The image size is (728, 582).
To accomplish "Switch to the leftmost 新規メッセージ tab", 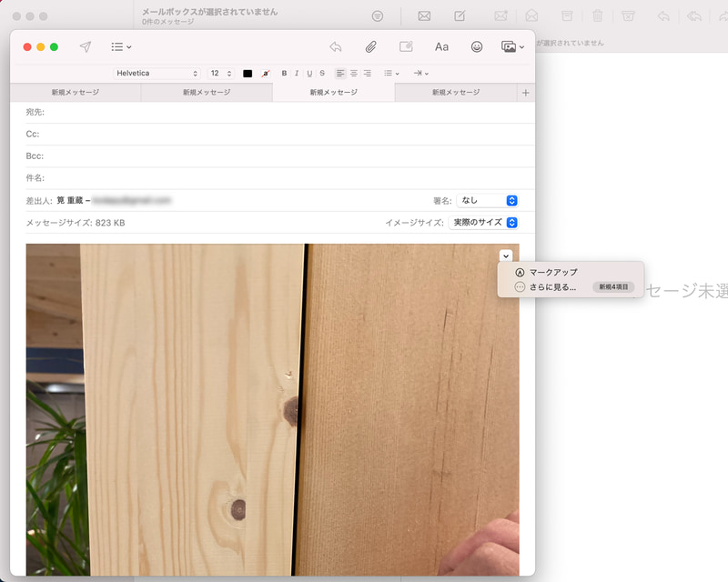I will click(x=78, y=92).
